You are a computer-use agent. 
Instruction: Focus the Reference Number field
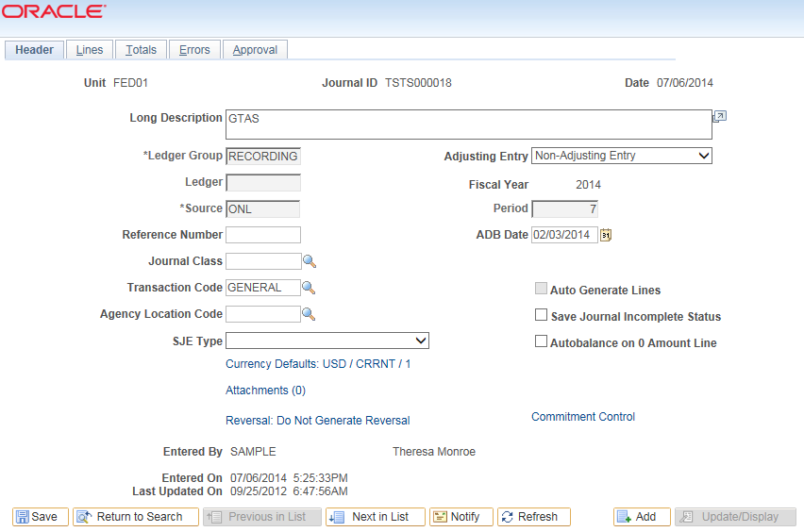coord(263,235)
